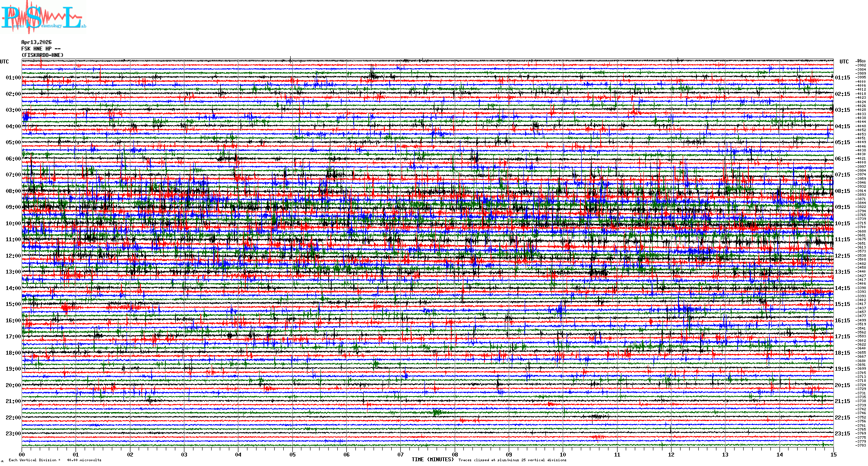Click the Apr13,2026 date label
Image resolution: width=868 pixels, height=466 pixels.
[x=36, y=42]
